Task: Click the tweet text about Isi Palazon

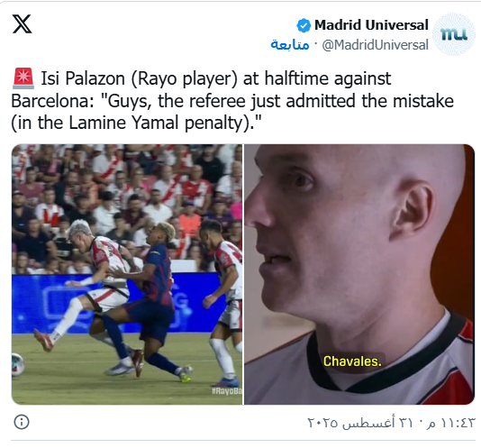Action: click(232, 101)
